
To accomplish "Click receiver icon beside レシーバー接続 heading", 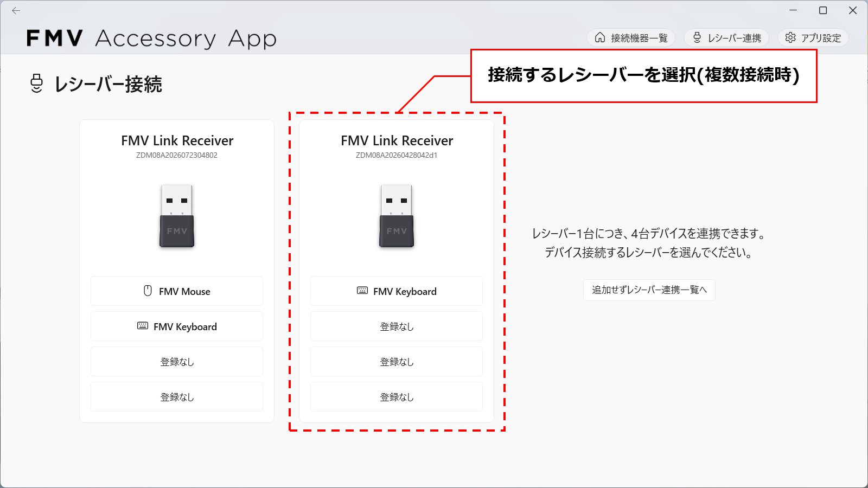I will 36,84.
